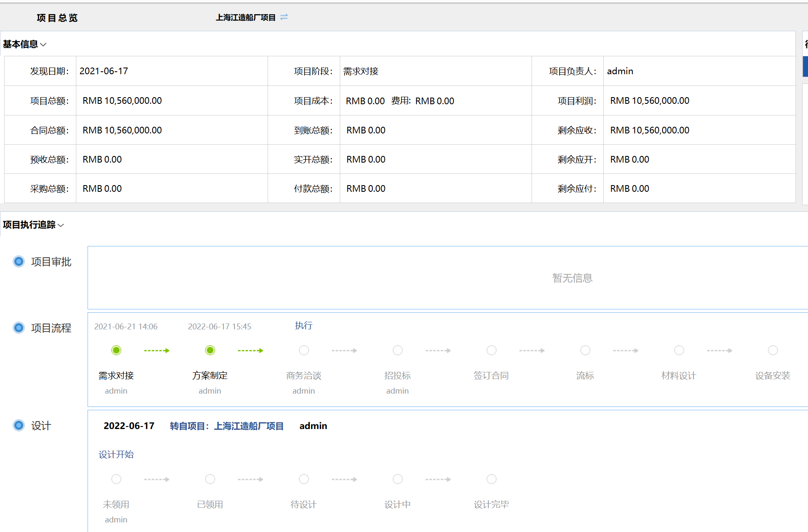Click the design date 2022-06-17
The height and width of the screenshot is (532, 808).
129,426
